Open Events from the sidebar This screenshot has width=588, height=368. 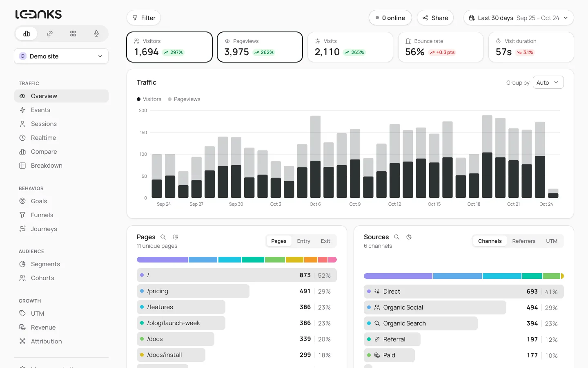coord(61,110)
